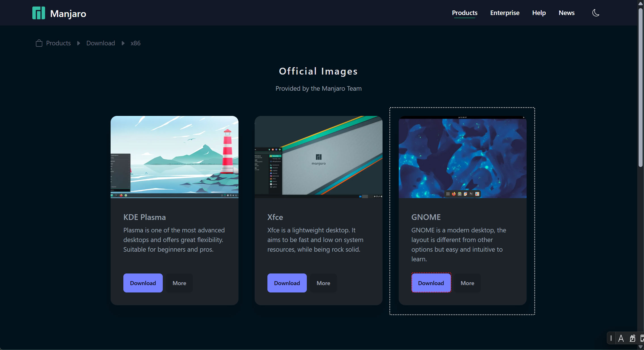Open the GNOME desktop screenshot thumbnail
The height and width of the screenshot is (350, 644).
[x=463, y=157]
